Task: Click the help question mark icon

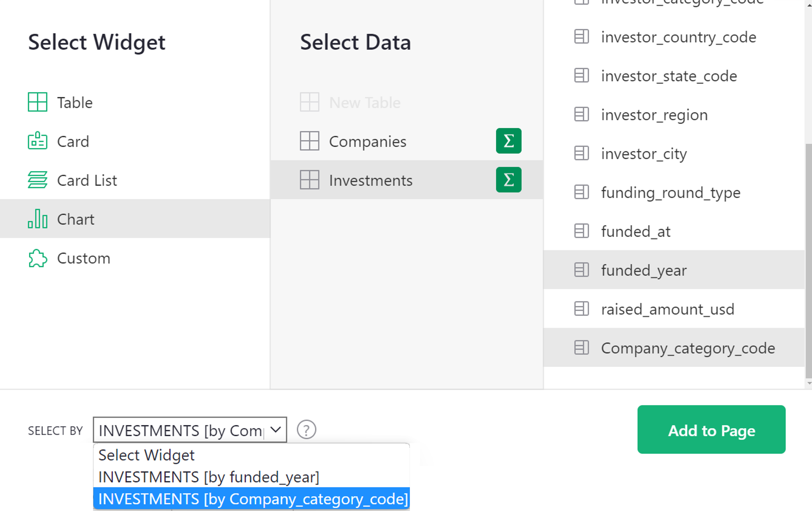Action: tap(306, 430)
